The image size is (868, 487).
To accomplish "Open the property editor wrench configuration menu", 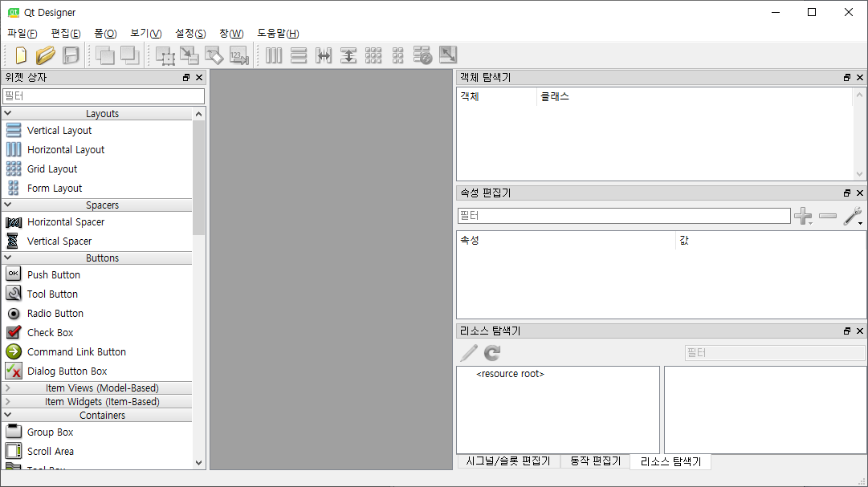I will (x=853, y=216).
